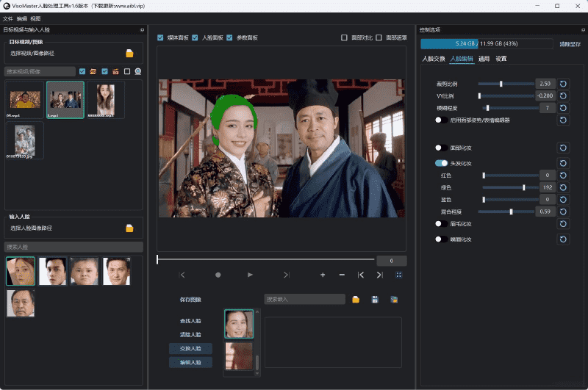Screen dimensions: 588x390
Task: Go to the last frame
Action: pos(287,275)
